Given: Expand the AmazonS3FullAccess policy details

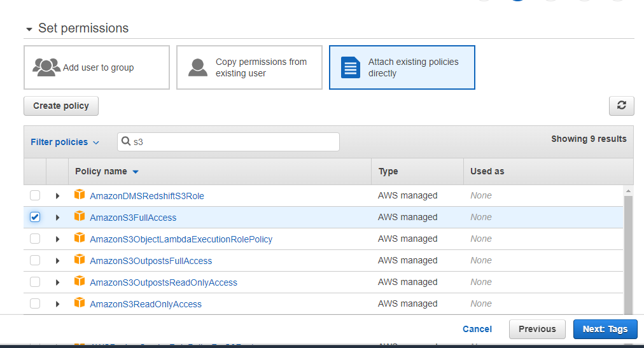Looking at the screenshot, I should point(57,218).
